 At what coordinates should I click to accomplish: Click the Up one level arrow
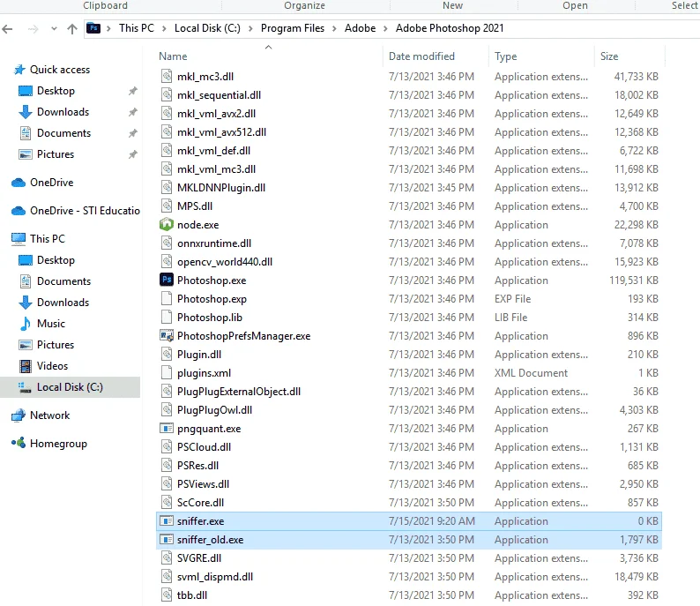(x=72, y=29)
